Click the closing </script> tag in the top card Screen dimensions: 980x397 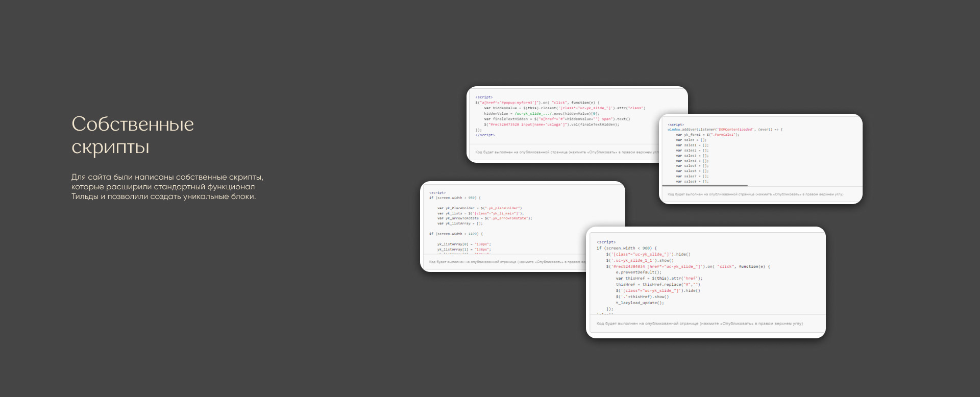point(485,135)
